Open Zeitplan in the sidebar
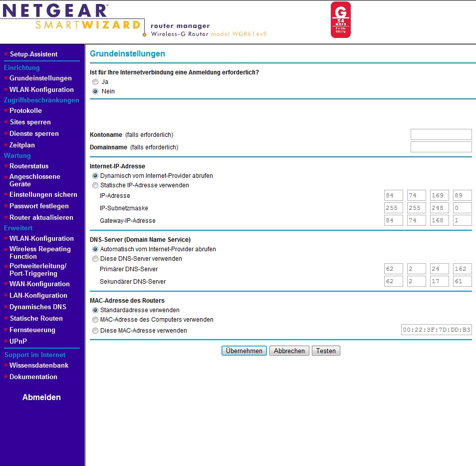The height and width of the screenshot is (466, 476). coord(22,145)
